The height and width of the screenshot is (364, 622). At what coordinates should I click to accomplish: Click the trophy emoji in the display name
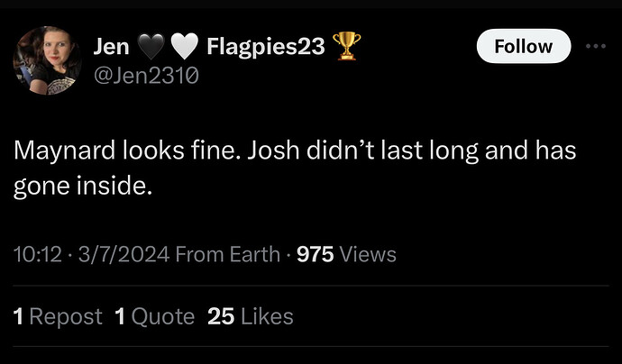pyautogui.click(x=344, y=47)
